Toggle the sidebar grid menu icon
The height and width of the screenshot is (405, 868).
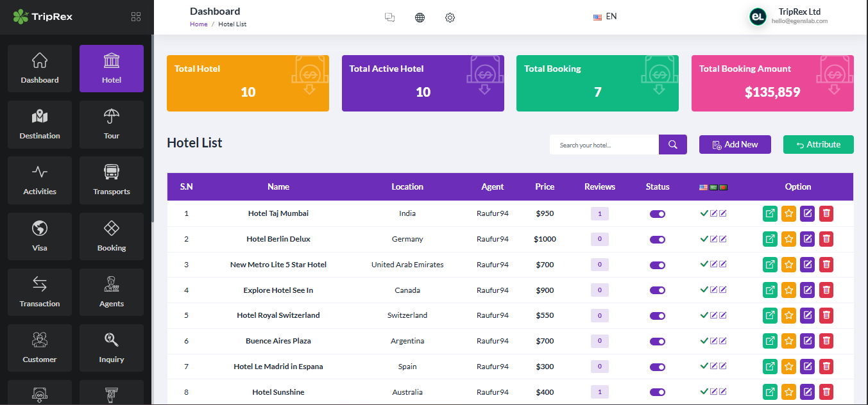click(x=136, y=17)
